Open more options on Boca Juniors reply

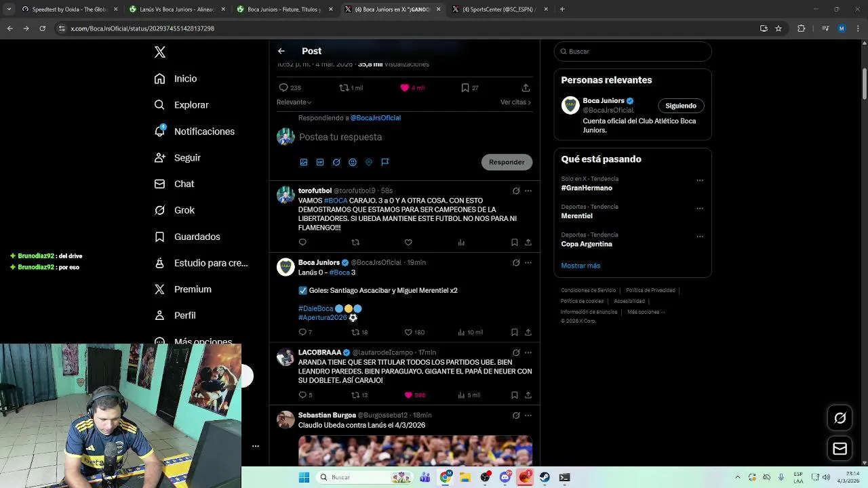click(x=528, y=263)
